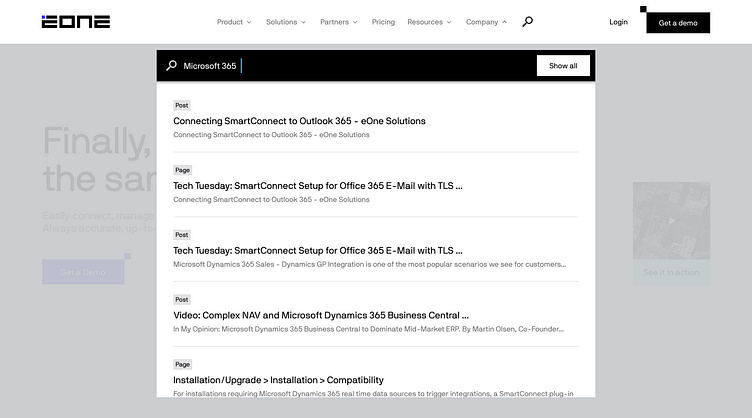The width and height of the screenshot is (752, 418).
Task: Open the Product menu
Action: point(230,22)
